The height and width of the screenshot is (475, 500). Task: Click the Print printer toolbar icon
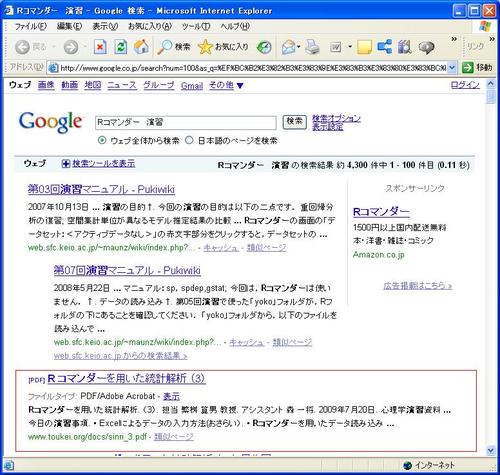(x=312, y=47)
